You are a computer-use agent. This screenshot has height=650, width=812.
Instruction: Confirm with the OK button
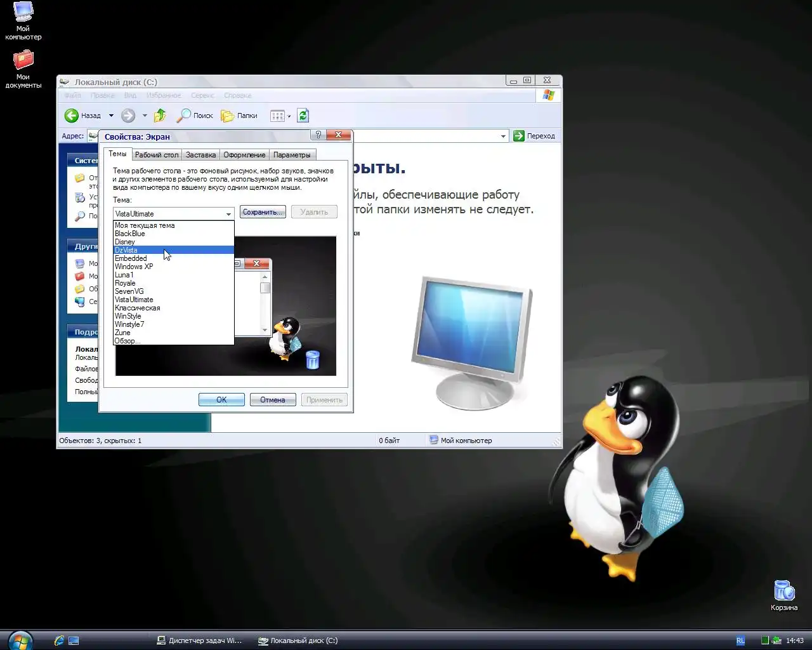click(x=221, y=400)
